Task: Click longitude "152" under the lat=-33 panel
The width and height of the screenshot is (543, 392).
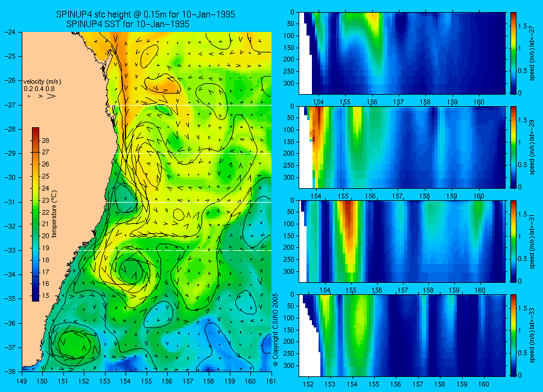Action: [x=308, y=384]
